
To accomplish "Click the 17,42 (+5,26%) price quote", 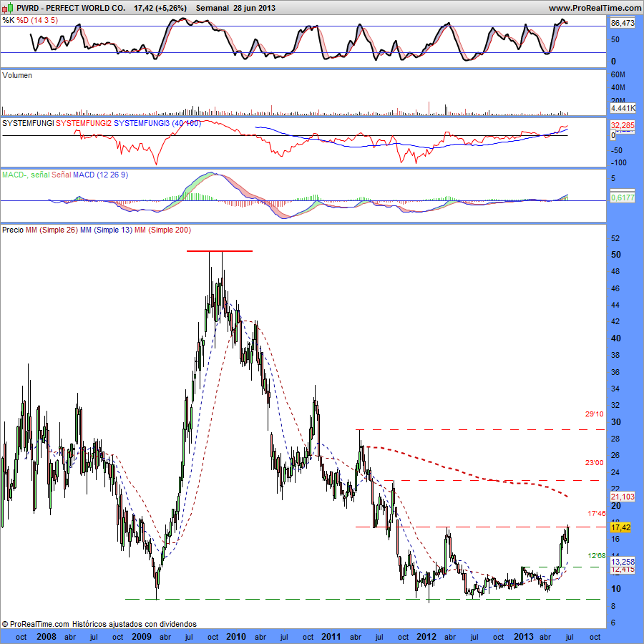I will click(160, 8).
